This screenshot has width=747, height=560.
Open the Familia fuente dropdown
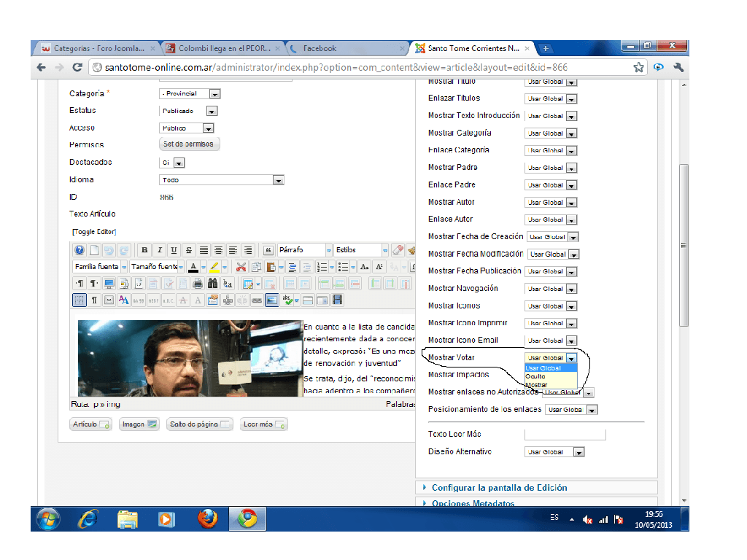coord(100,267)
